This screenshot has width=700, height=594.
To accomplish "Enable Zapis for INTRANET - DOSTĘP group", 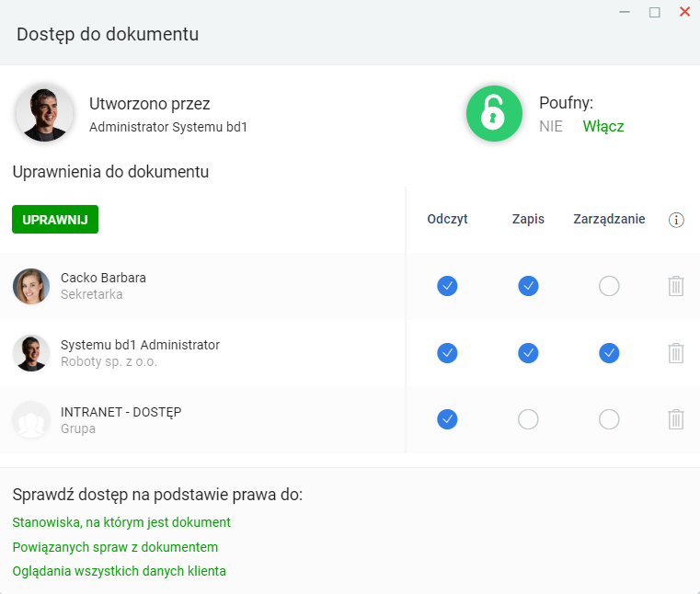I will click(528, 419).
